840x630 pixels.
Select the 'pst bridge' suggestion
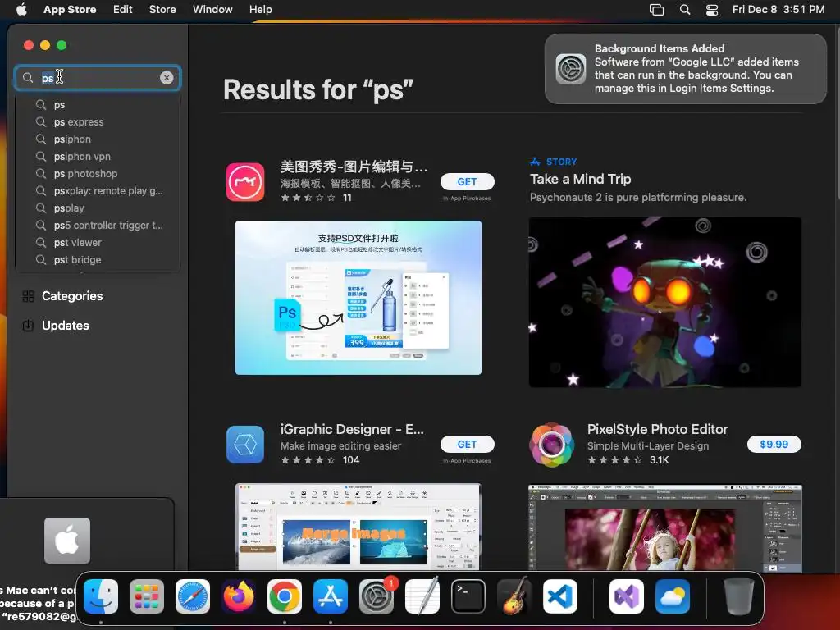[x=98, y=260]
